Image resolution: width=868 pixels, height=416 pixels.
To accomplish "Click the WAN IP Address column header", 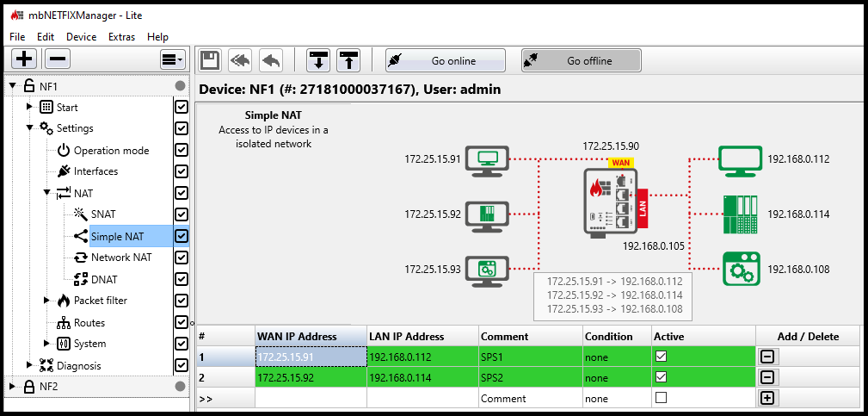I will tap(311, 336).
